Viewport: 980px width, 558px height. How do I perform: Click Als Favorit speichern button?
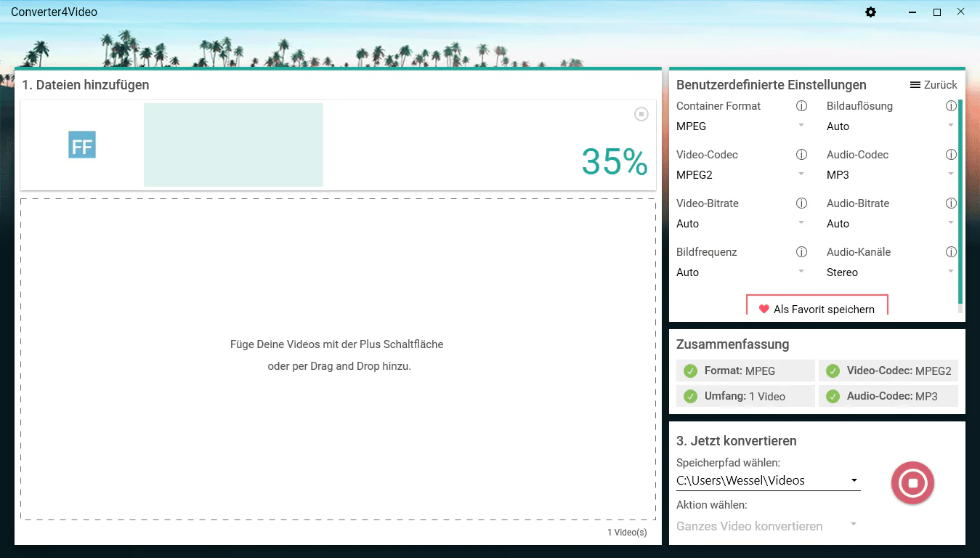pyautogui.click(x=817, y=307)
